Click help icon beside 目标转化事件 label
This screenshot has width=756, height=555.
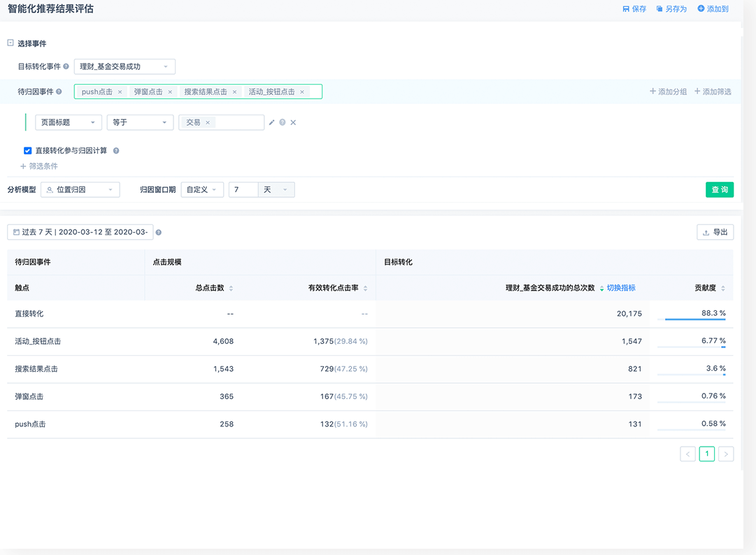coord(66,67)
